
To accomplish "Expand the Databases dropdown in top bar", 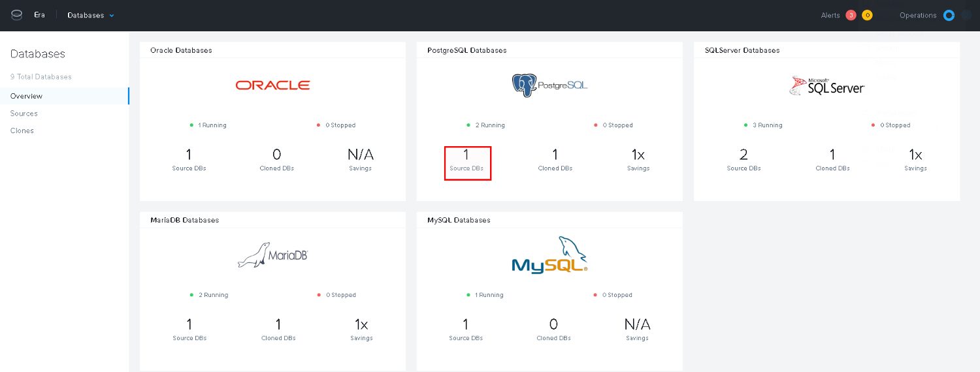I will [x=91, y=15].
